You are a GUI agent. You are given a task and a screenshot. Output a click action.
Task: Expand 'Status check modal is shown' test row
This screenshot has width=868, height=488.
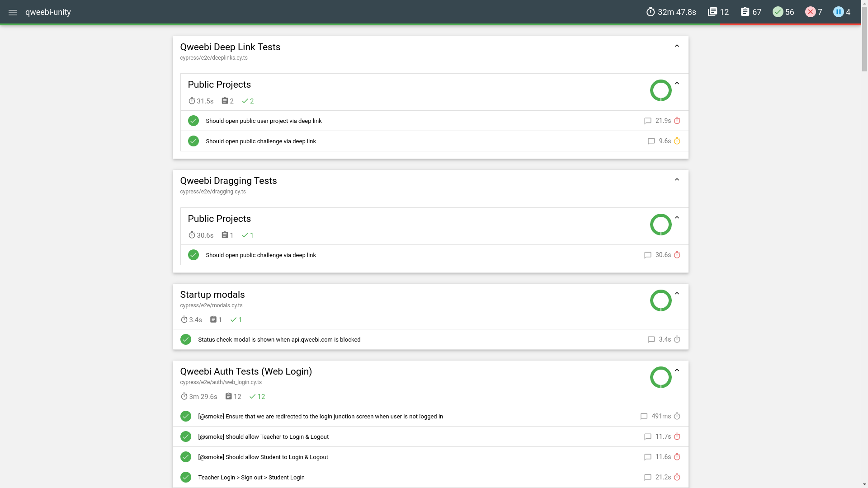[x=430, y=339]
